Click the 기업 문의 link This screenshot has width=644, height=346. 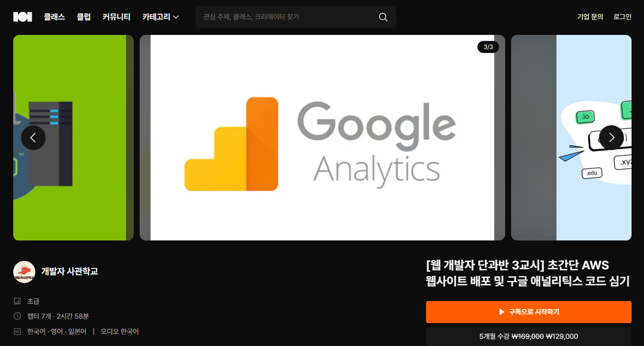590,17
